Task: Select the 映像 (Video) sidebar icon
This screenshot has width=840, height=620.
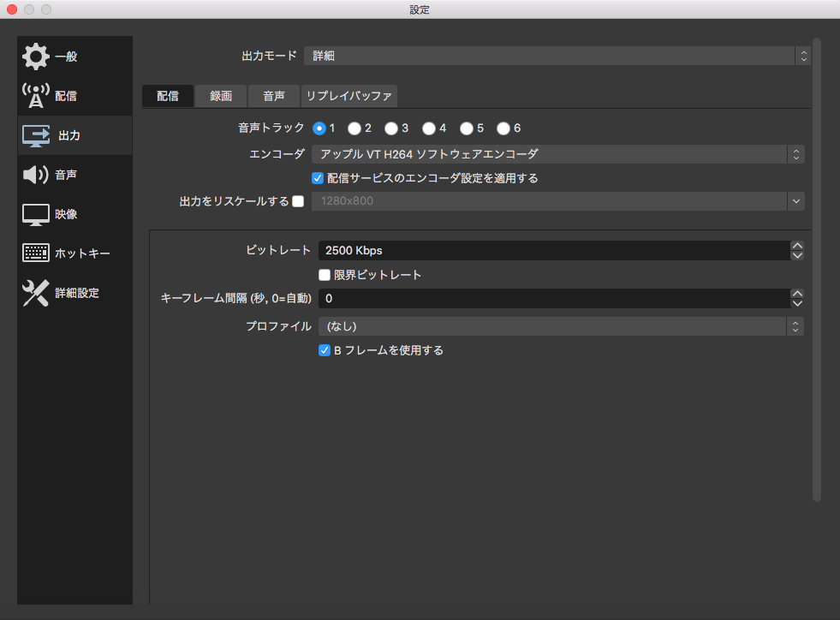Action: pos(51,213)
